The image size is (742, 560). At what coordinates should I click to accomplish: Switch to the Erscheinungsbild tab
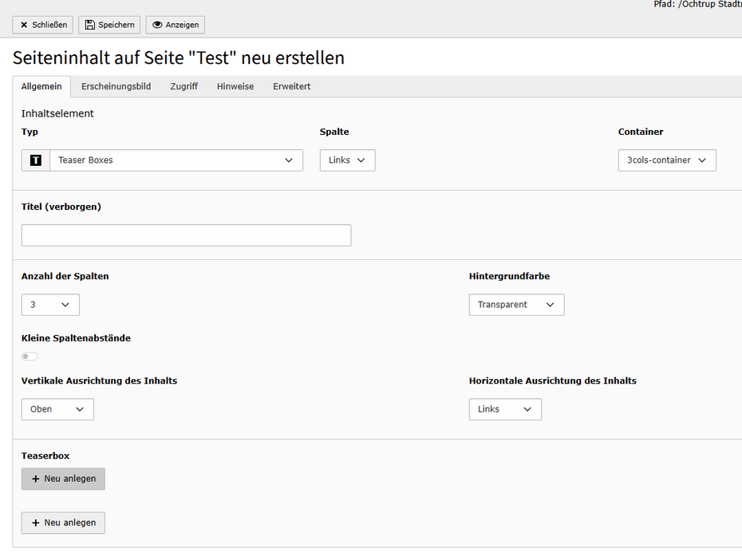pyautogui.click(x=116, y=86)
